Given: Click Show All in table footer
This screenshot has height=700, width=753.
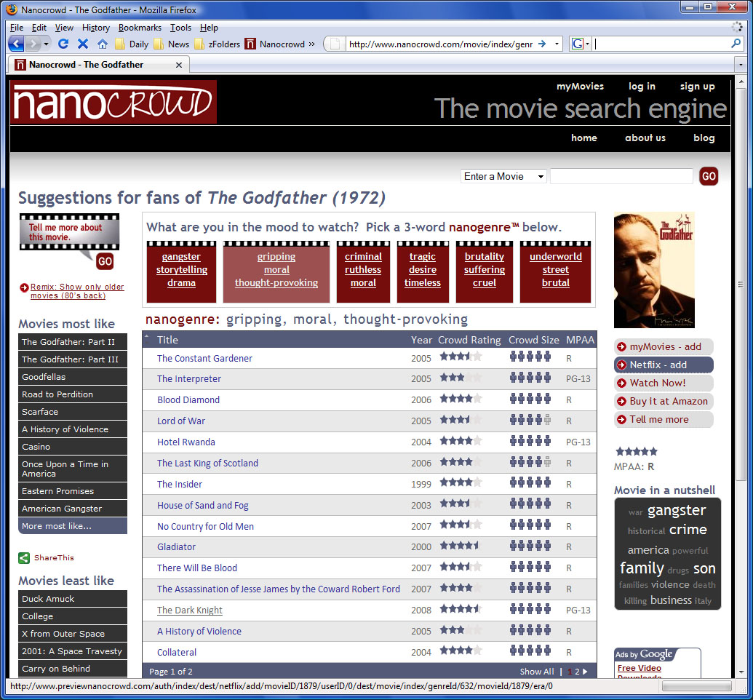Looking at the screenshot, I should (x=536, y=672).
